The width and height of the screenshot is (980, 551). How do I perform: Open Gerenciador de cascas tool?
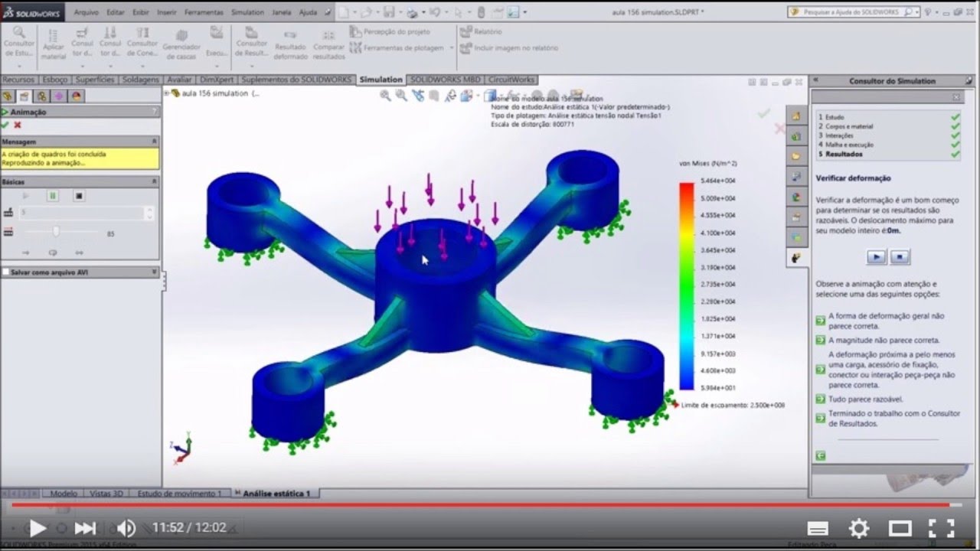pos(181,43)
